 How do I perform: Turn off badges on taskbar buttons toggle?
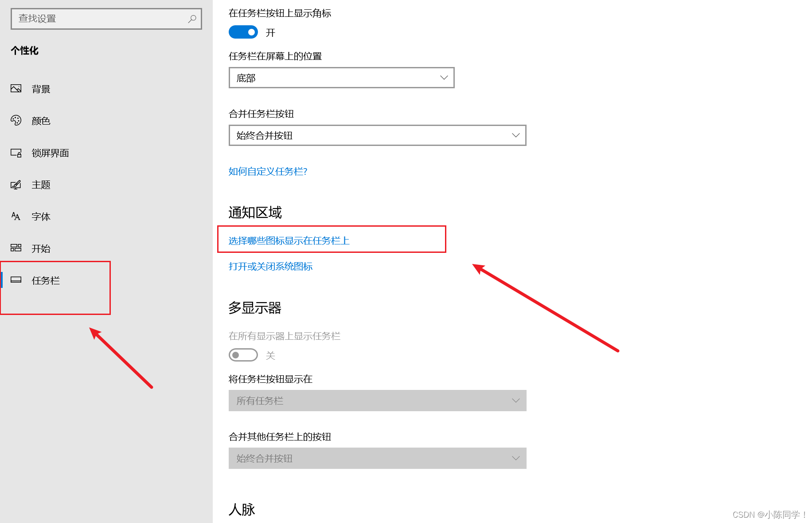point(243,32)
